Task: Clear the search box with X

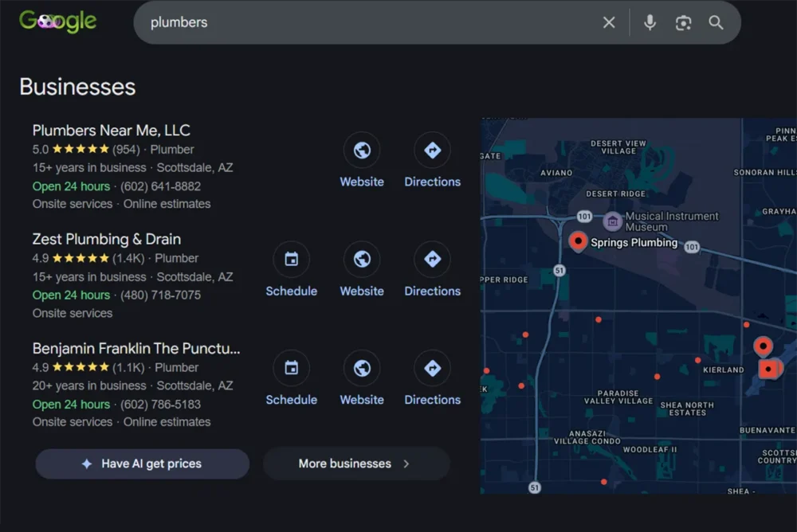Action: [x=609, y=22]
